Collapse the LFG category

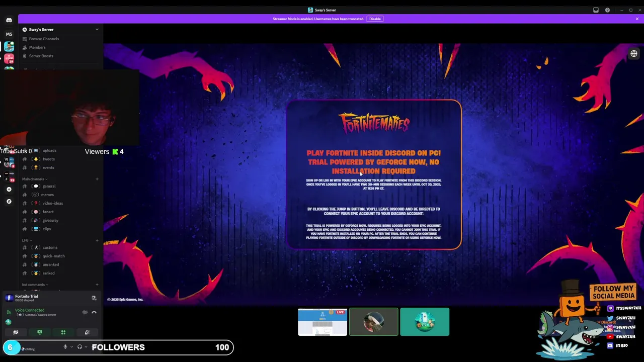27,240
